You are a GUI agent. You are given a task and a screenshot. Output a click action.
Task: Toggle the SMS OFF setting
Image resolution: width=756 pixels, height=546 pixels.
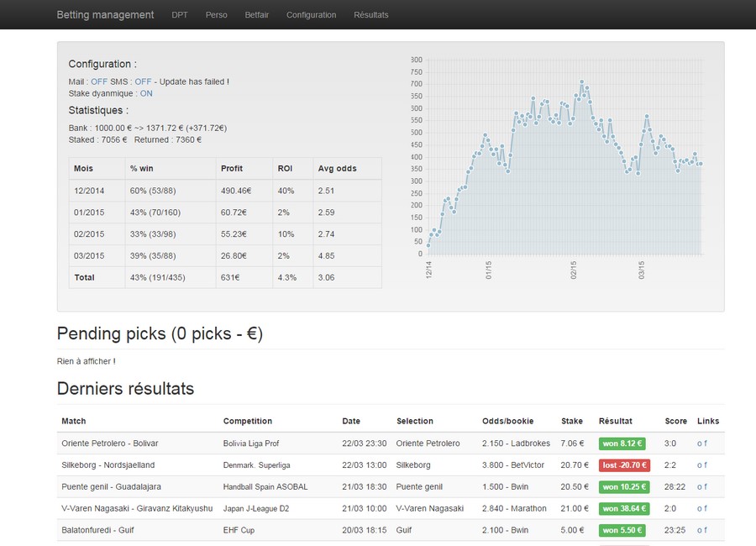point(143,81)
